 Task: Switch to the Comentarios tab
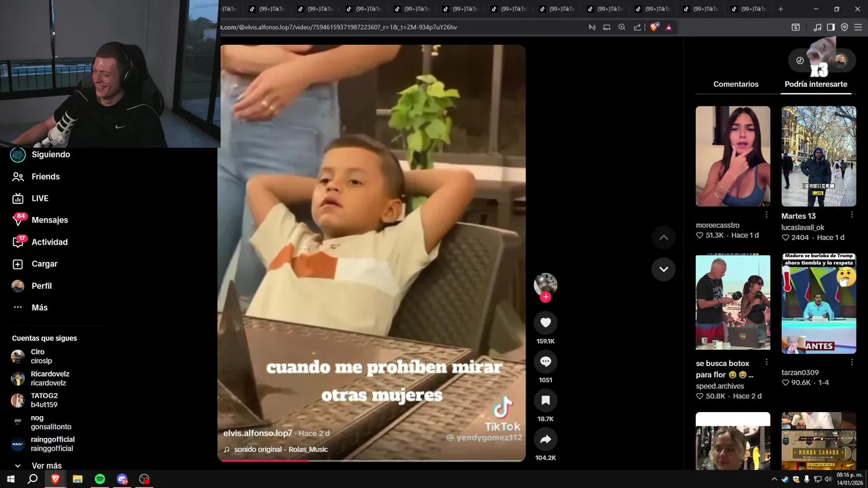pyautogui.click(x=736, y=84)
